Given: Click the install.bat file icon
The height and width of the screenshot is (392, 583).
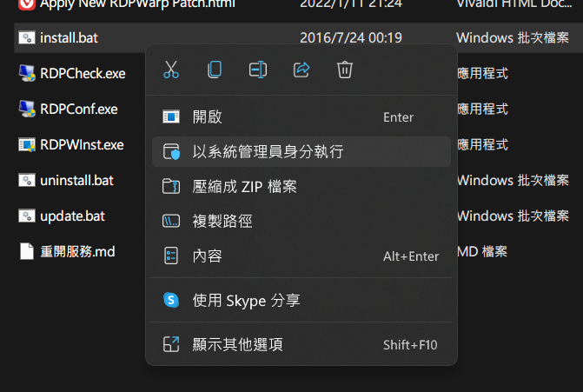Looking at the screenshot, I should click(x=27, y=37).
